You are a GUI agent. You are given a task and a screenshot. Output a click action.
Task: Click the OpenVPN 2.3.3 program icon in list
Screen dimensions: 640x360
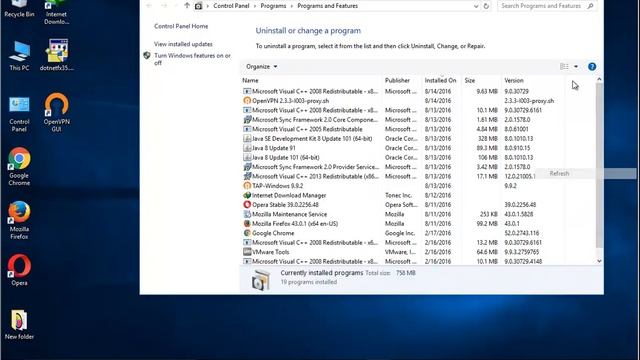point(247,100)
